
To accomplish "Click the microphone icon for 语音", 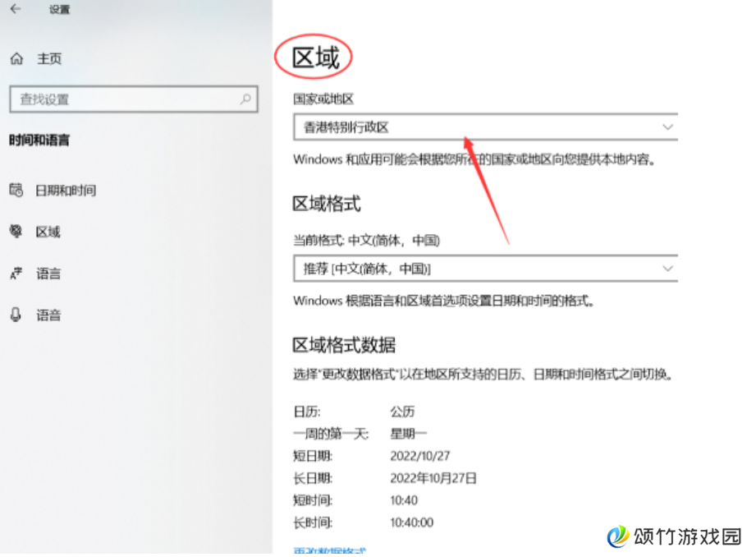I will (x=16, y=315).
